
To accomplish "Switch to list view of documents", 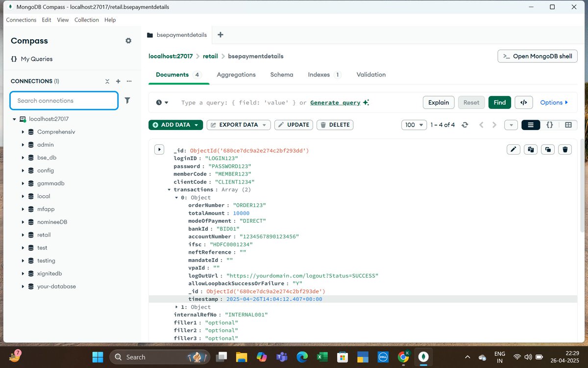I will click(531, 125).
